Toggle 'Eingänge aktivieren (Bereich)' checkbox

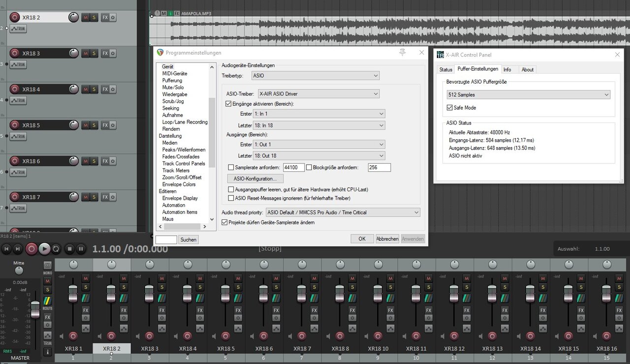(x=228, y=104)
